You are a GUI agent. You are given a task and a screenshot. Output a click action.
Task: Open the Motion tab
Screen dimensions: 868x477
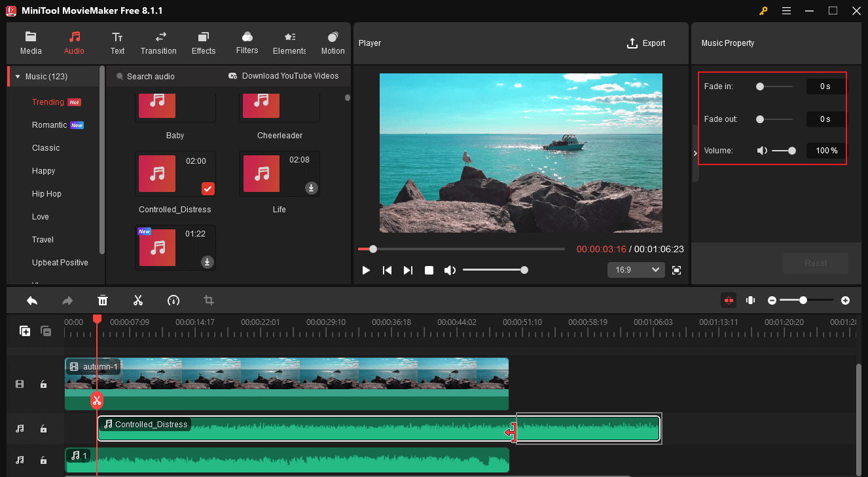(333, 43)
